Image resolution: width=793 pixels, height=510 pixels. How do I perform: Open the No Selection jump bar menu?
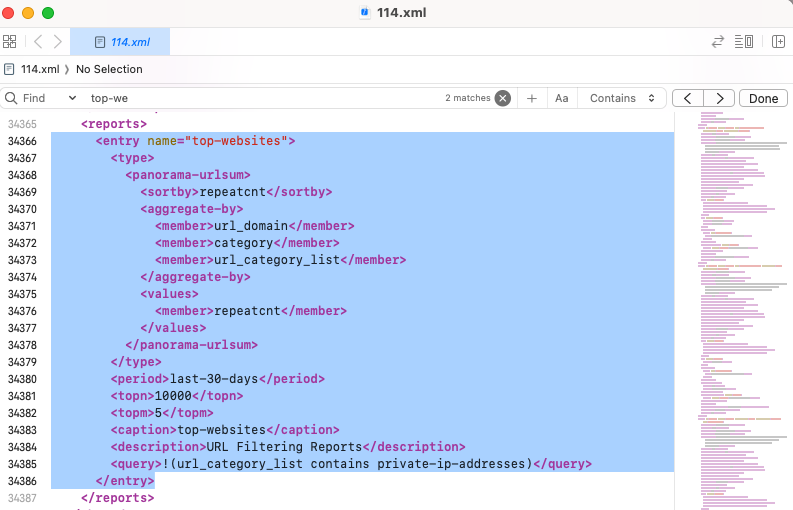109,69
